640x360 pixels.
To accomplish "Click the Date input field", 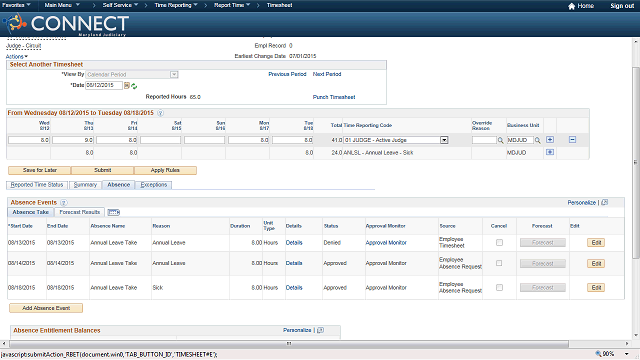I will pos(104,85).
